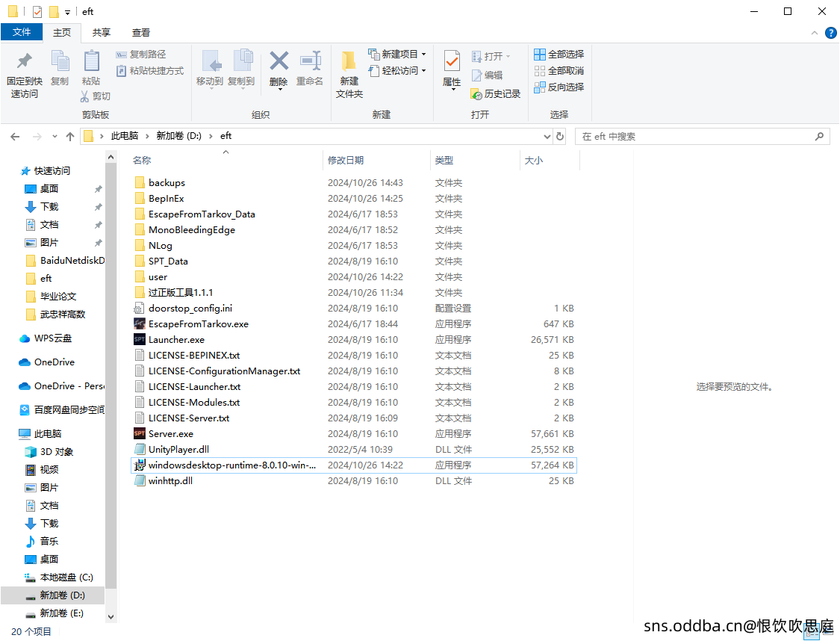
Task: Select the Cut scissors command
Action: (x=95, y=96)
